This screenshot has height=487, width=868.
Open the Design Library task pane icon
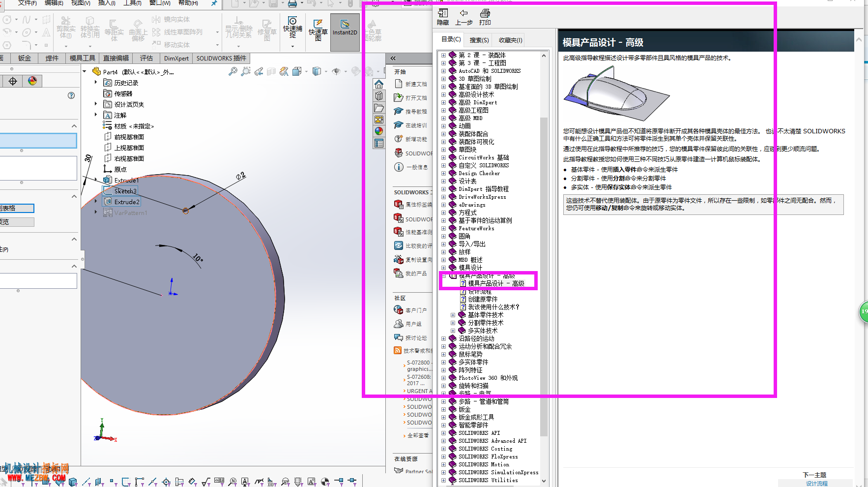tap(378, 96)
